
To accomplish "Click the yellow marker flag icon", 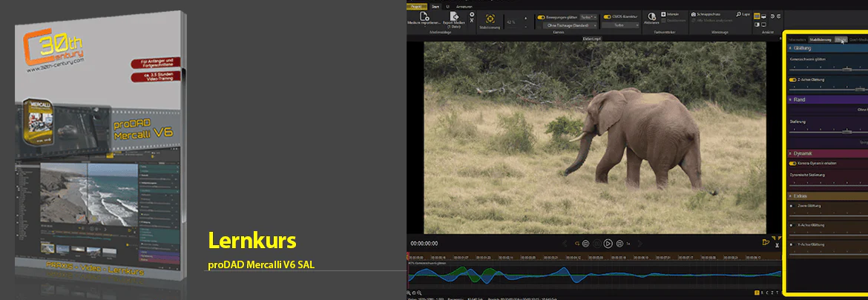I will pyautogui.click(x=766, y=242).
